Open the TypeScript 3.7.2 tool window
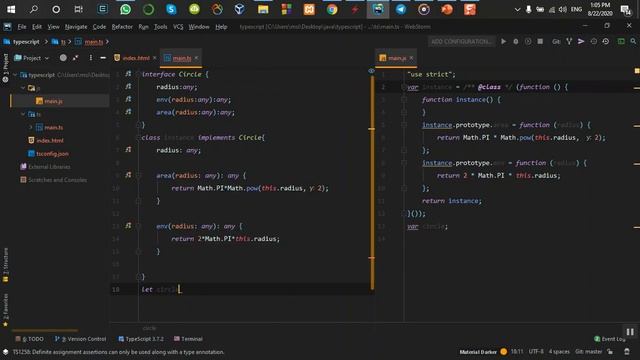640x360 pixels. [x=141, y=339]
